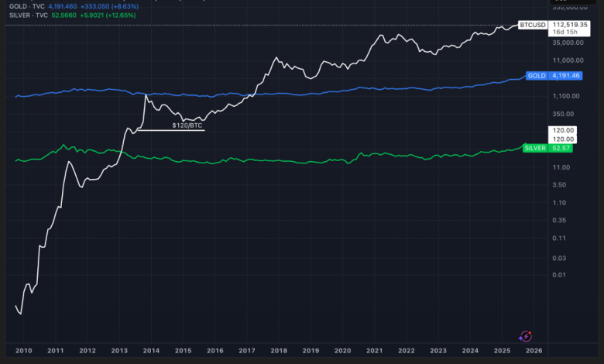This screenshot has width=604, height=364.
Task: Select the green SILVER series label
Action: click(535, 147)
